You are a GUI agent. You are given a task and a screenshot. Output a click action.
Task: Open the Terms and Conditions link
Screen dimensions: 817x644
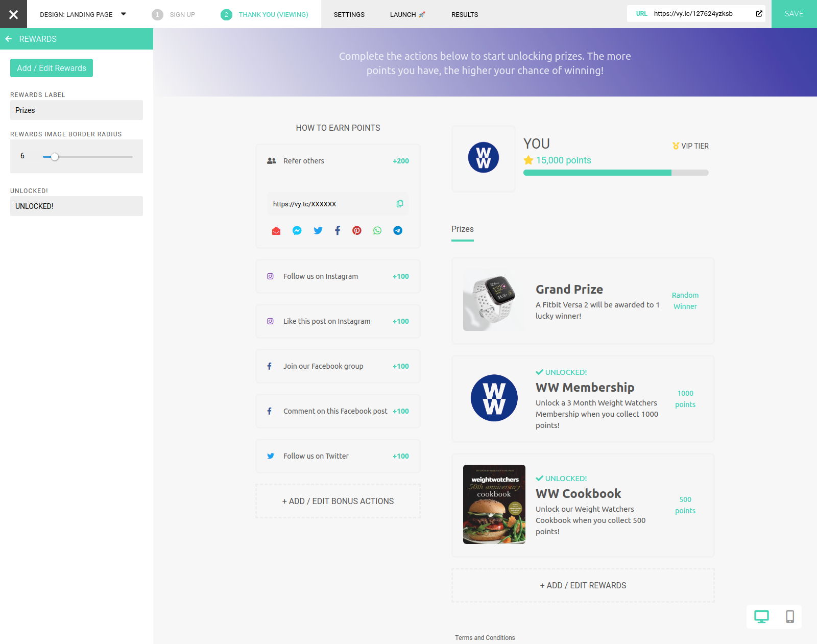[485, 638]
